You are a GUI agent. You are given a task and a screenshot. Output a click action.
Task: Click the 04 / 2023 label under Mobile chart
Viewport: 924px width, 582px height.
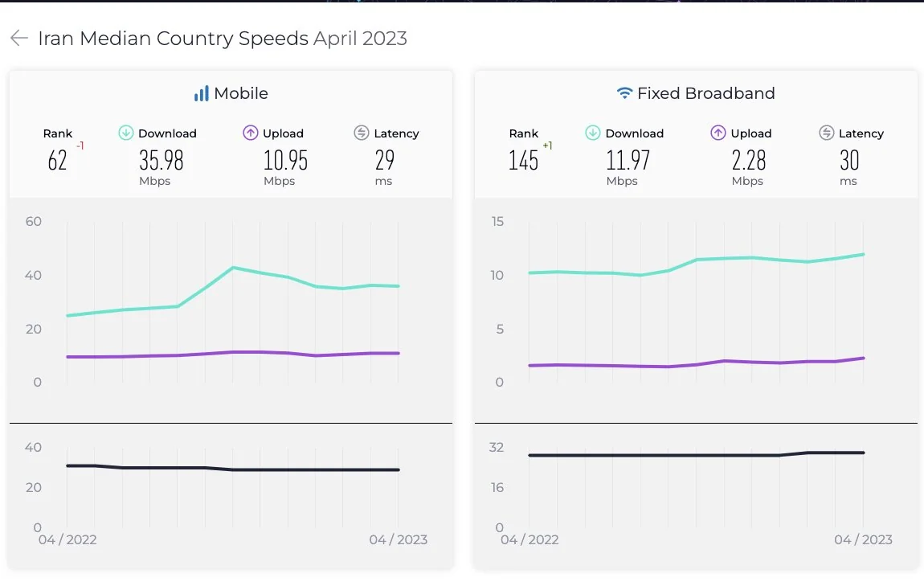coord(398,539)
